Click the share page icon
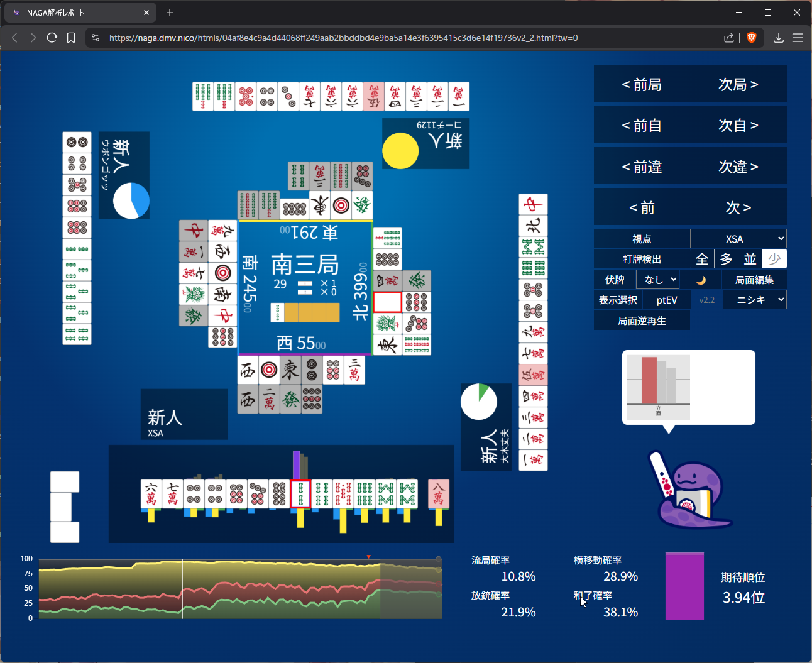This screenshot has width=812, height=663. tap(729, 38)
